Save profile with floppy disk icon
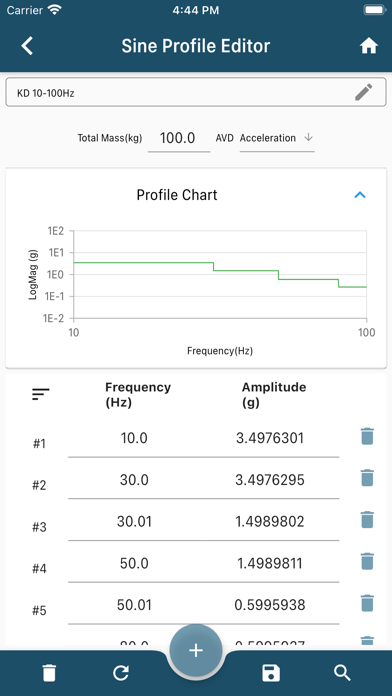This screenshot has width=392, height=696. click(271, 673)
